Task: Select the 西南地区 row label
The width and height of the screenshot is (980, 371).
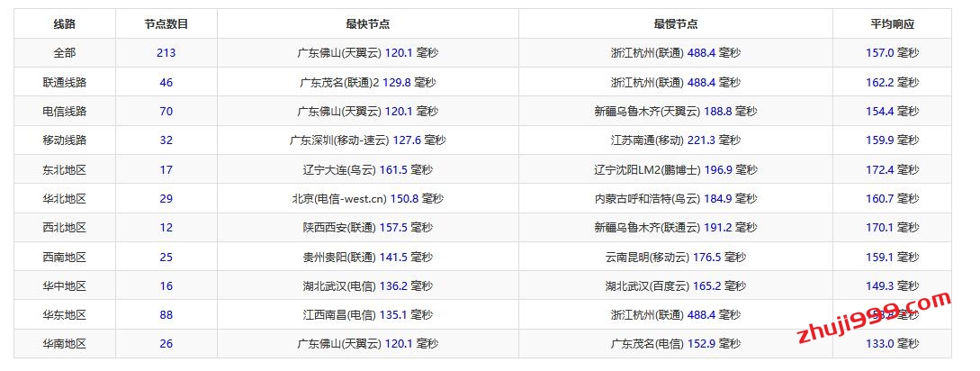Action: click(x=65, y=258)
